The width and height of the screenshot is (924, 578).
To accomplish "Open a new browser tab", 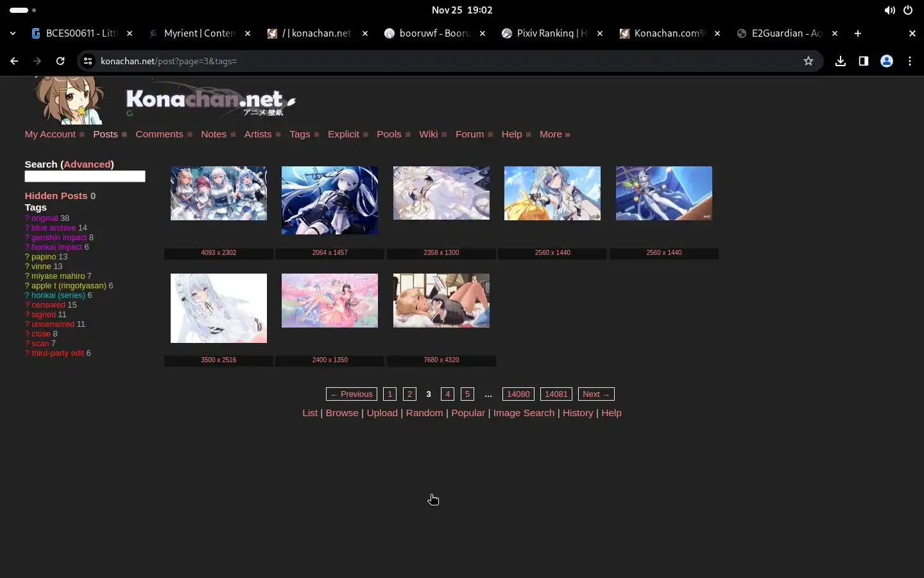I will tap(858, 33).
